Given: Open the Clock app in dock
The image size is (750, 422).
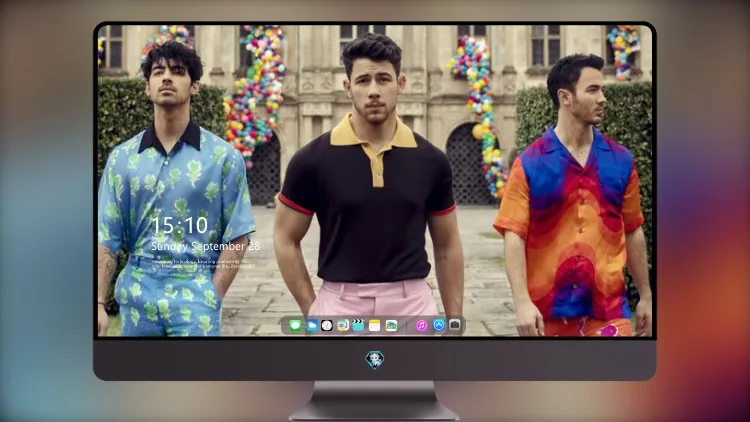Looking at the screenshot, I should point(327,326).
